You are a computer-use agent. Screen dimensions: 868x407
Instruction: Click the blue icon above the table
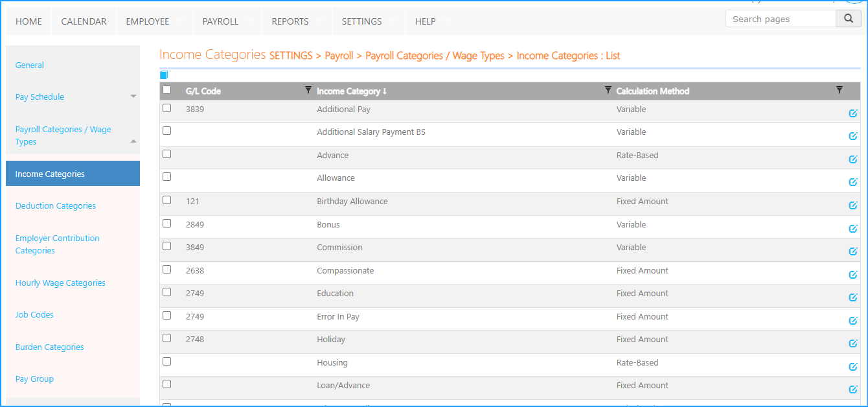click(164, 75)
